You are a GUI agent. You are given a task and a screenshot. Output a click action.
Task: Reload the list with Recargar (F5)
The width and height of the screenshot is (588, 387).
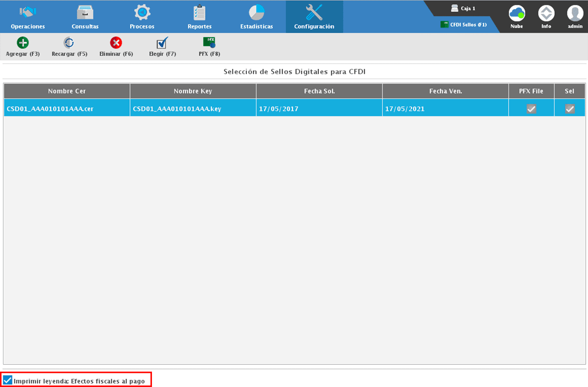click(x=69, y=43)
